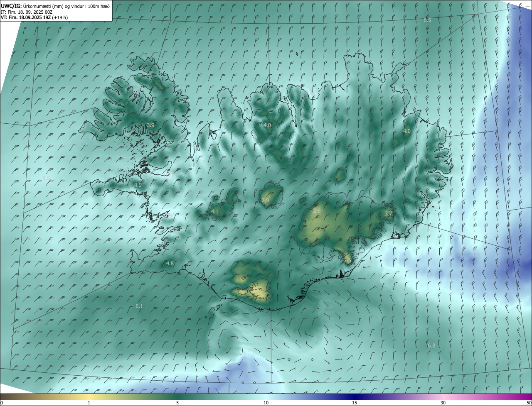
Task: Click the 5 tick on the color scale
Action: [177, 403]
